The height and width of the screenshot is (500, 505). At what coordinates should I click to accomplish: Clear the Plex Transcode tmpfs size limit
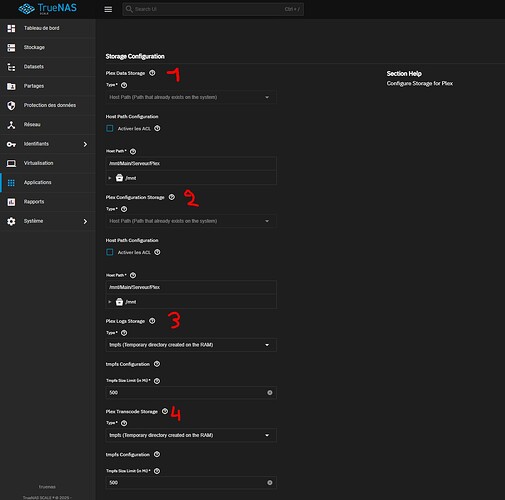click(x=270, y=483)
